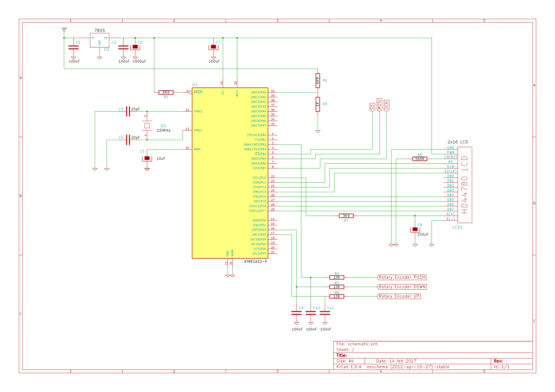This screenshot has width=555, height=392.
Task: Click the C6 1000uF capacitor symbol
Action: [x=135, y=47]
